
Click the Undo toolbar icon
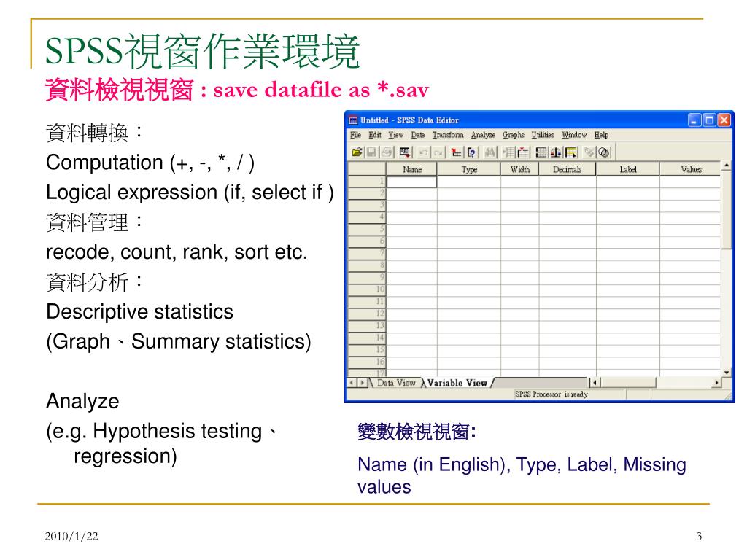pyautogui.click(x=424, y=152)
